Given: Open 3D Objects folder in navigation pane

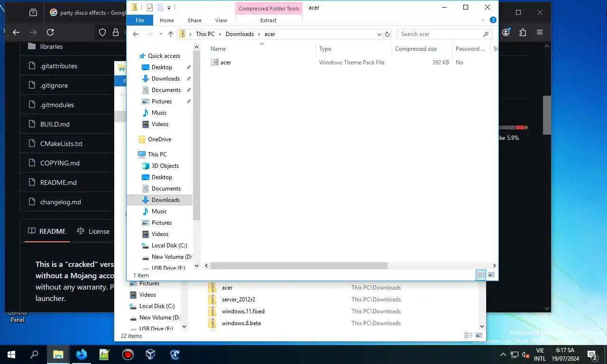Looking at the screenshot, I should coord(165,166).
